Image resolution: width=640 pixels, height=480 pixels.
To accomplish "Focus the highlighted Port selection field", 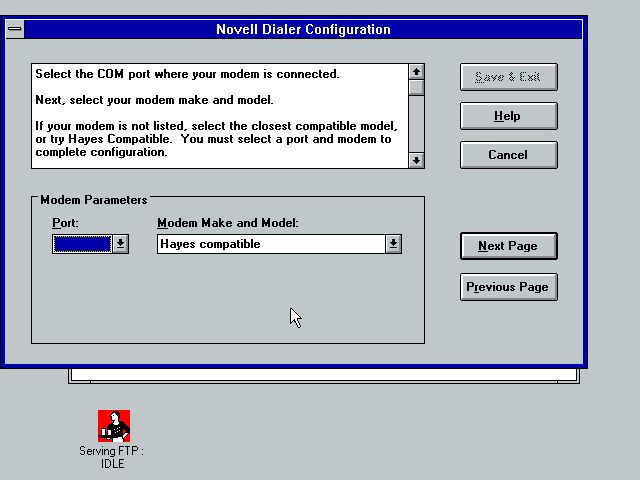I will (82, 244).
